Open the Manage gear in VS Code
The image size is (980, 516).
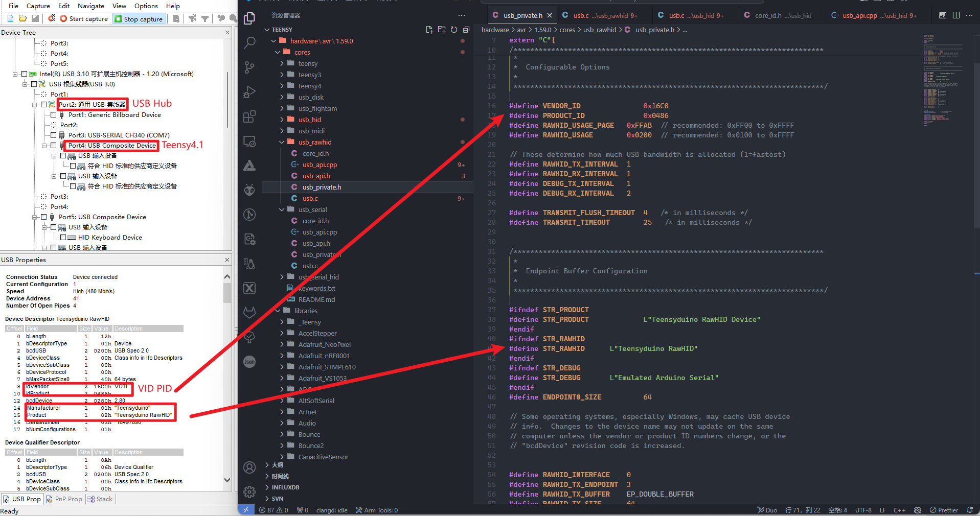(249, 492)
